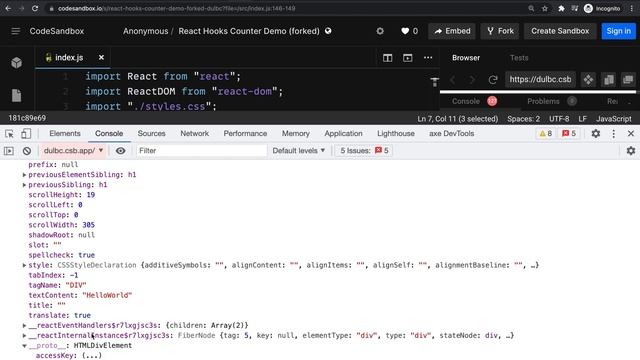Expand the __reactEventHandlers property
Image resolution: width=640 pixels, height=360 pixels.
tap(24, 326)
